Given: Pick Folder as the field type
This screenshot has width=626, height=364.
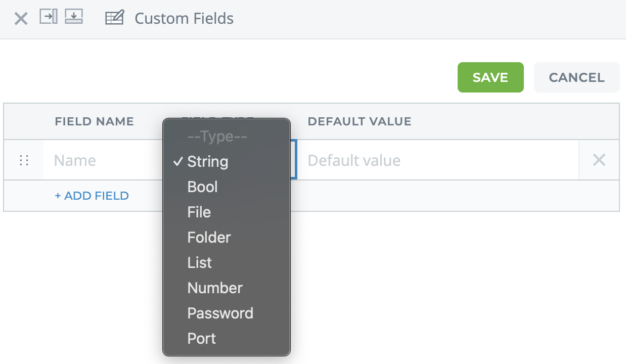Looking at the screenshot, I should click(x=208, y=237).
